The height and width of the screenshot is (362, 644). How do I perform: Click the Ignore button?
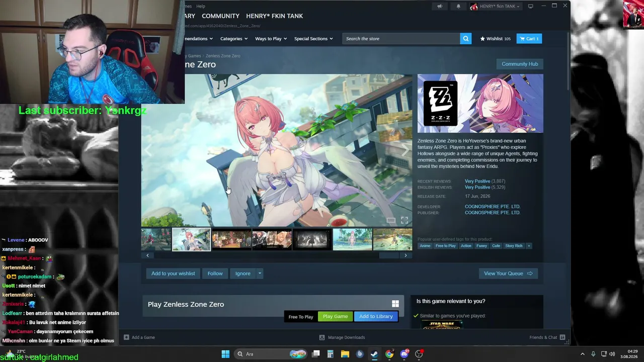coord(243,274)
